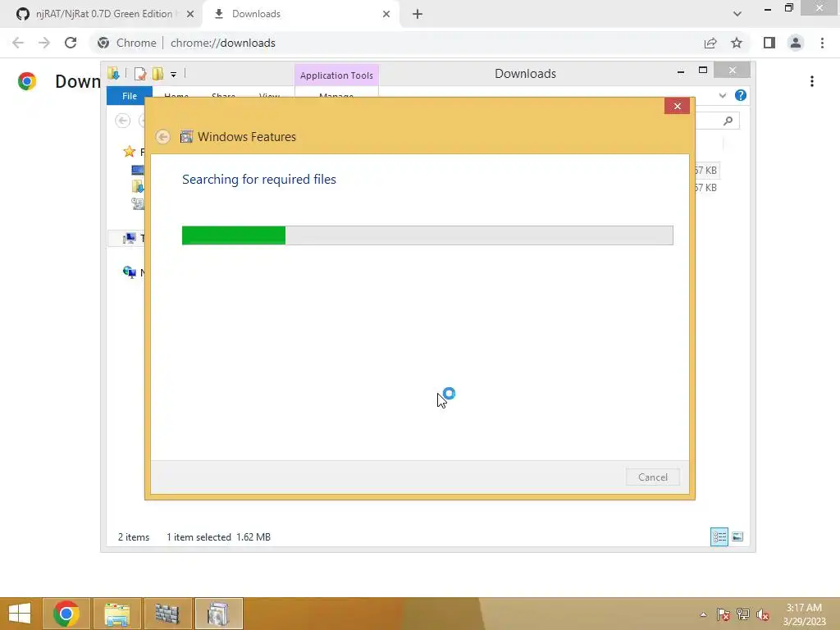Close the Chrome Downloads tab

tap(386, 14)
